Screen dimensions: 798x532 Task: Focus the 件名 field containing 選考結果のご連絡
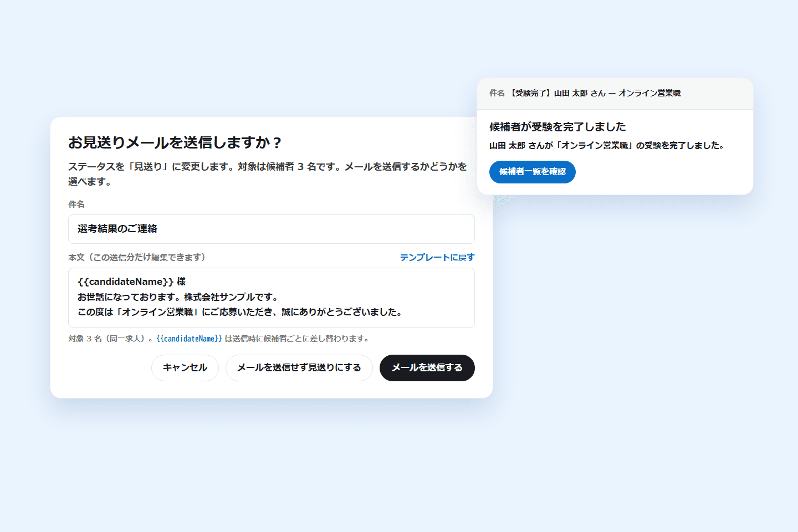coord(272,229)
